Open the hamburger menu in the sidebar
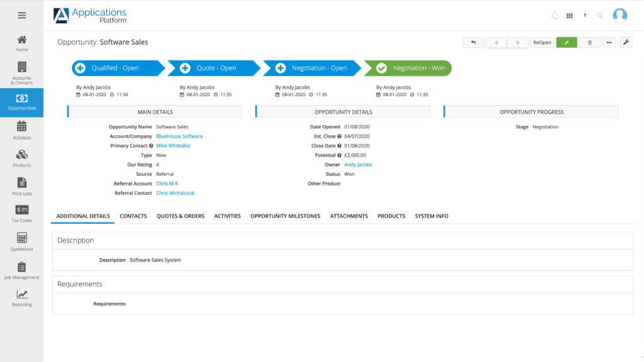Screen dimensions: 644x362 [x=21, y=15]
